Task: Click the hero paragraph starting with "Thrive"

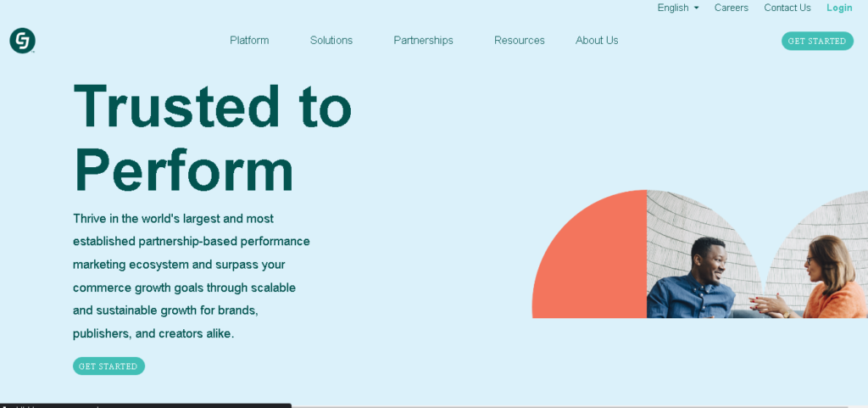Action: coord(192,276)
